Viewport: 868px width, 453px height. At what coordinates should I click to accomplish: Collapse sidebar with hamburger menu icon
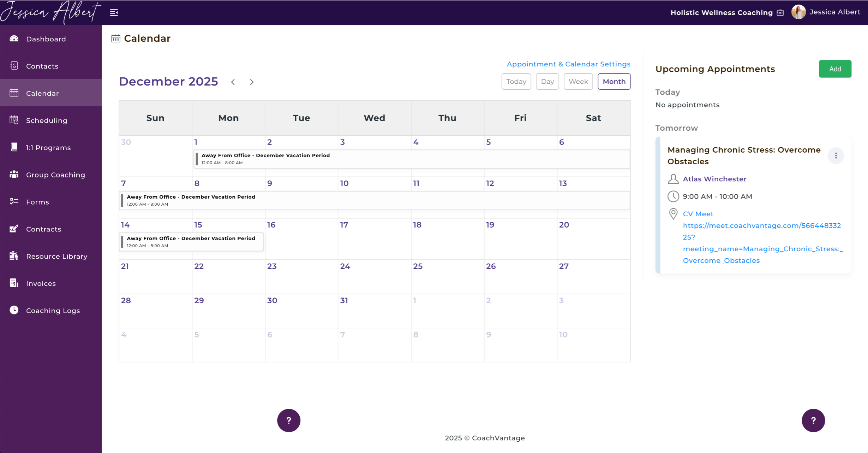114,13
